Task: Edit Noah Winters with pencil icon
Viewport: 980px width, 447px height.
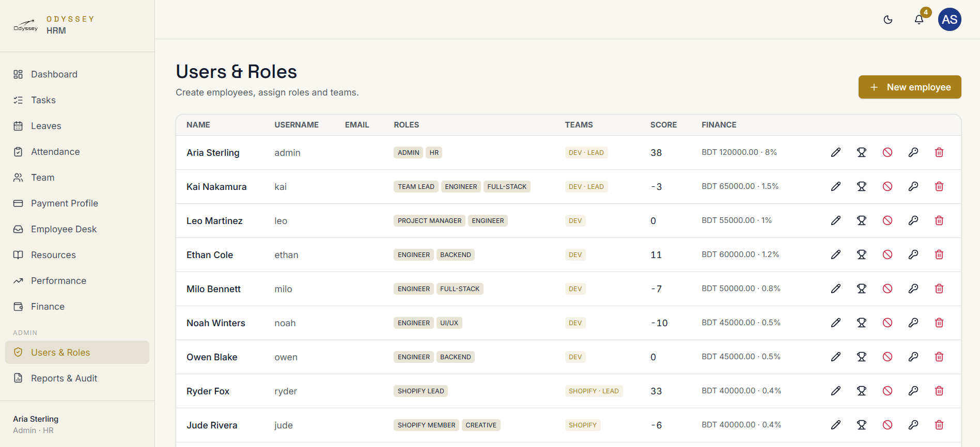Action: (x=836, y=323)
